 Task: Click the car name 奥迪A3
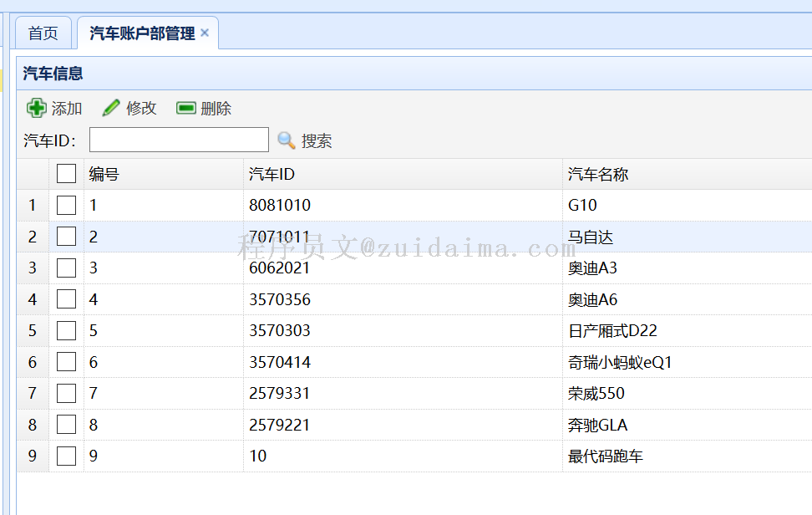pos(592,268)
